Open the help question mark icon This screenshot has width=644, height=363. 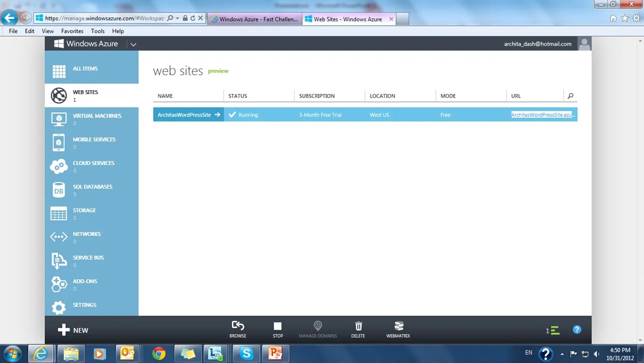pyautogui.click(x=577, y=329)
